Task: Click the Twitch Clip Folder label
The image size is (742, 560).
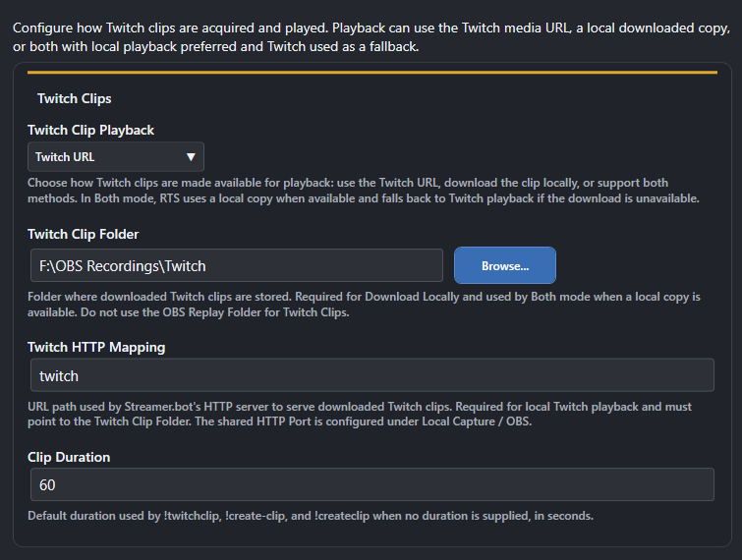Action: (84, 234)
